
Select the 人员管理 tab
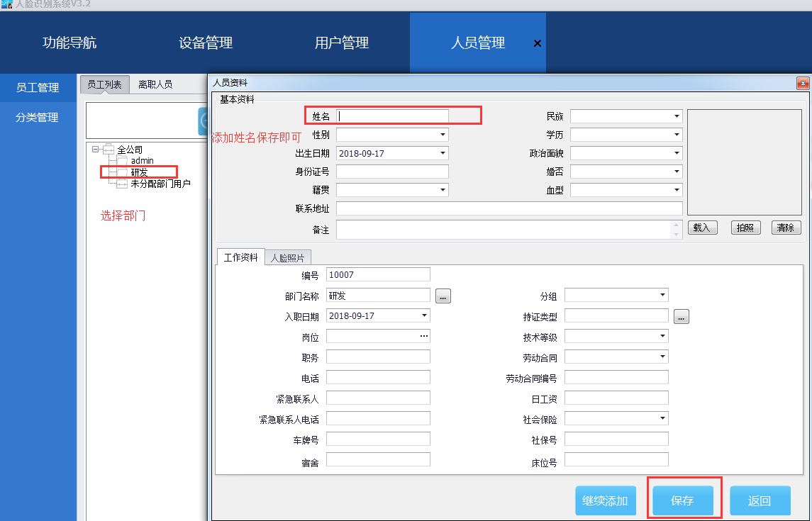(477, 43)
